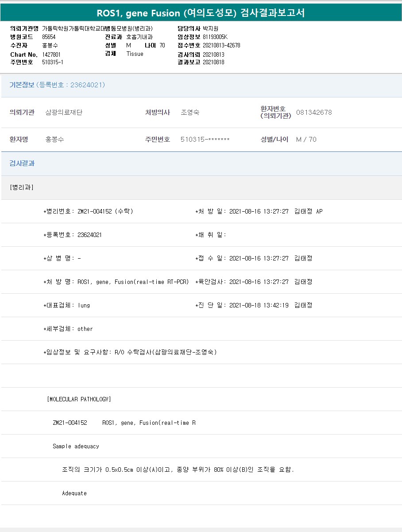The width and height of the screenshot is (402, 532).
Task: Click the 처방의사 name 조영숙
Action: (x=190, y=113)
